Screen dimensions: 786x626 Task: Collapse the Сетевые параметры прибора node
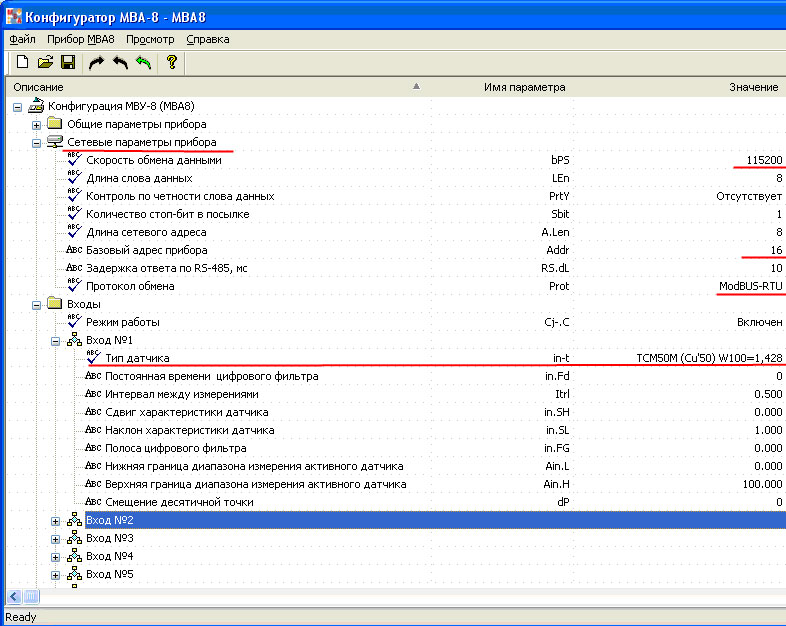pos(37,142)
